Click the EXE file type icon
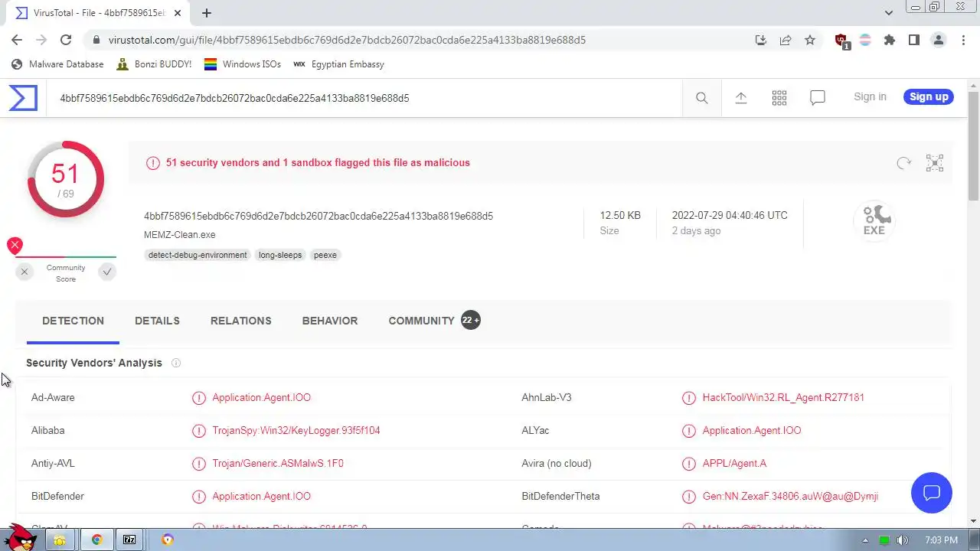Screen dimensions: 980x551 point(874,220)
